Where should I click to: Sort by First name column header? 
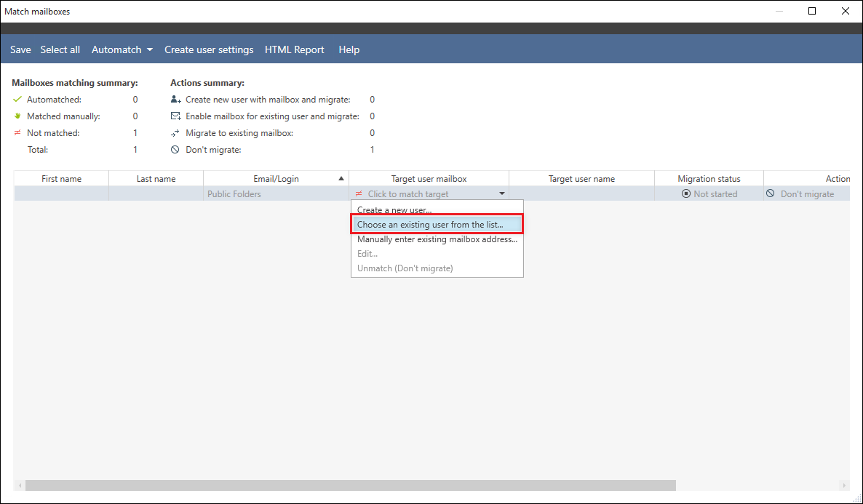pos(61,179)
